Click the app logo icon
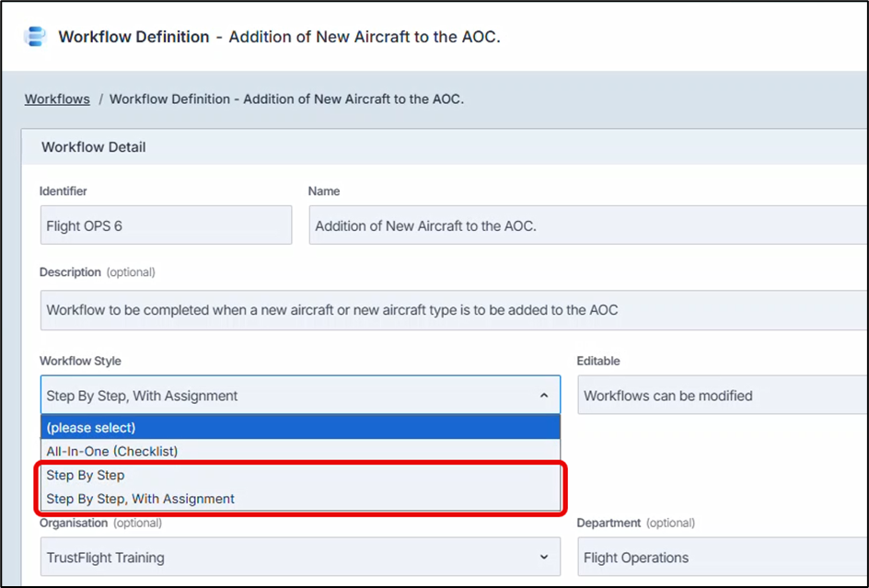This screenshot has width=869, height=588. click(x=34, y=37)
